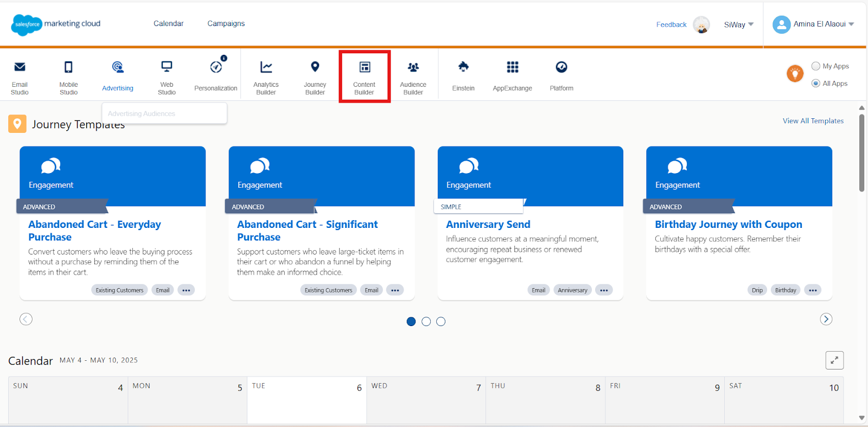Click the user avatar for Amina El Alaoui

click(x=781, y=24)
